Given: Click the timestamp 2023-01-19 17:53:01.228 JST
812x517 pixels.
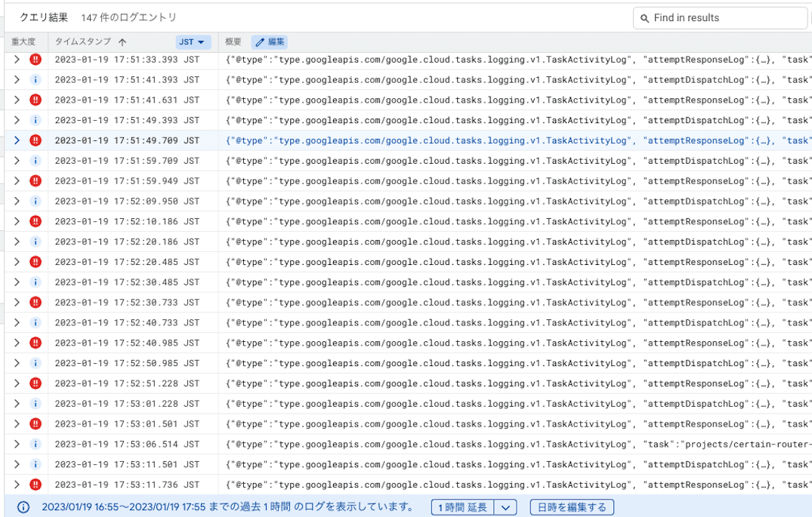Looking at the screenshot, I should [128, 404].
